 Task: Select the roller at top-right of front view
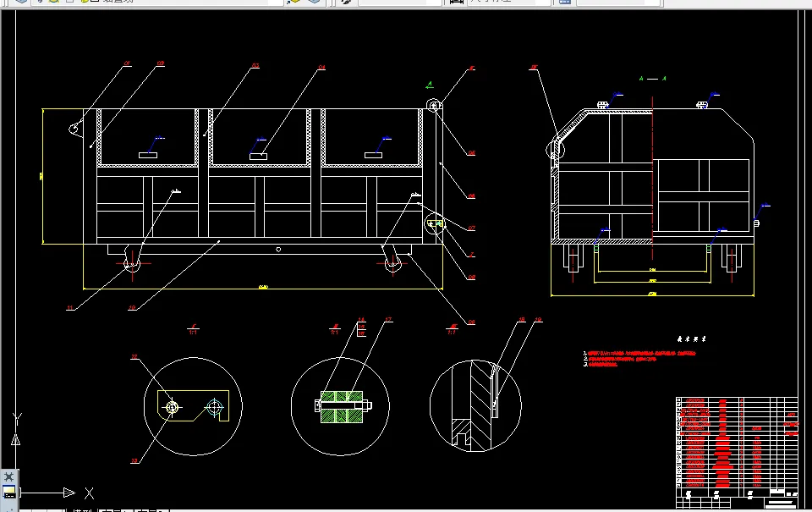(x=434, y=106)
